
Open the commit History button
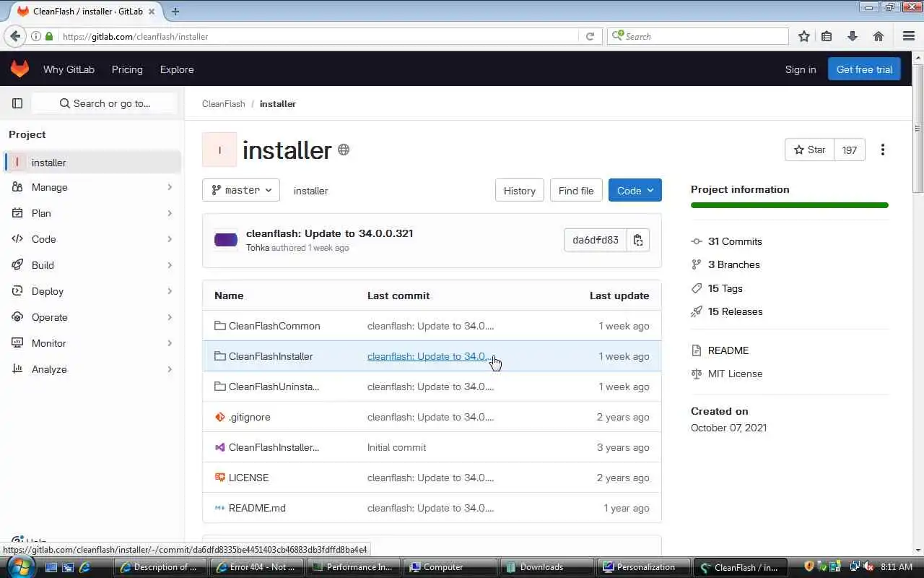click(520, 191)
